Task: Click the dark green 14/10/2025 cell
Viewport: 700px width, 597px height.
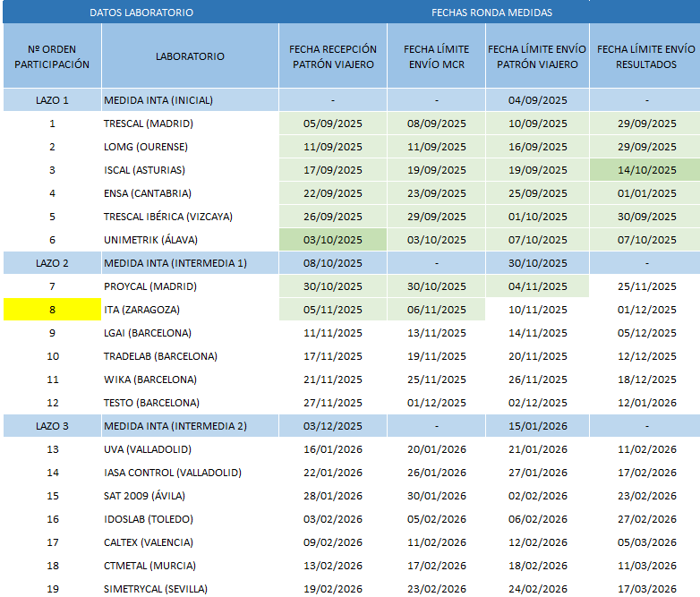Action: [x=645, y=170]
